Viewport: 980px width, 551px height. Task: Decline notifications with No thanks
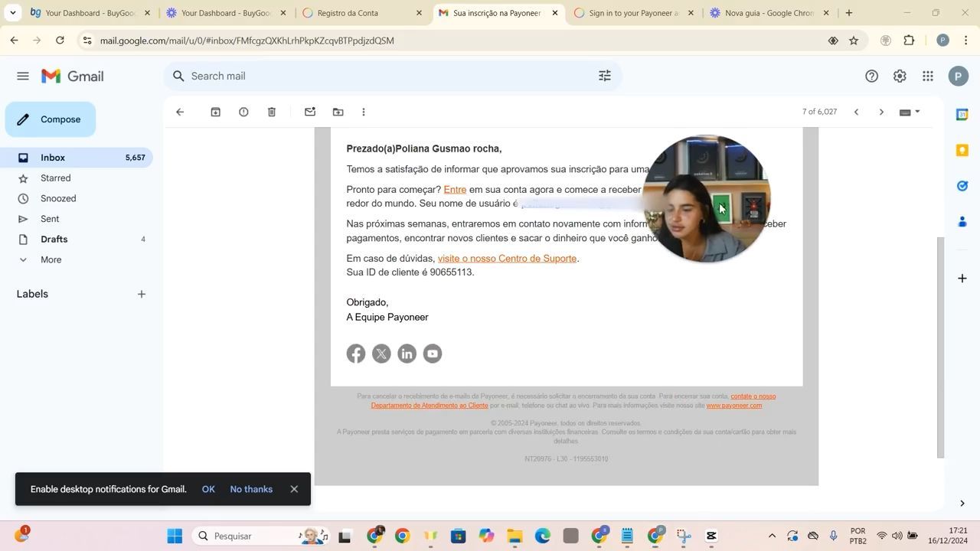point(251,490)
